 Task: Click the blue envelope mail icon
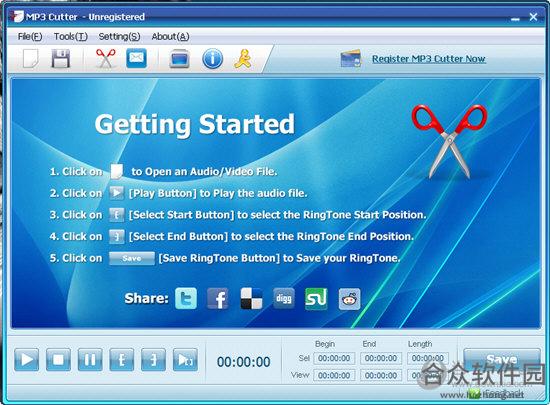(136, 58)
